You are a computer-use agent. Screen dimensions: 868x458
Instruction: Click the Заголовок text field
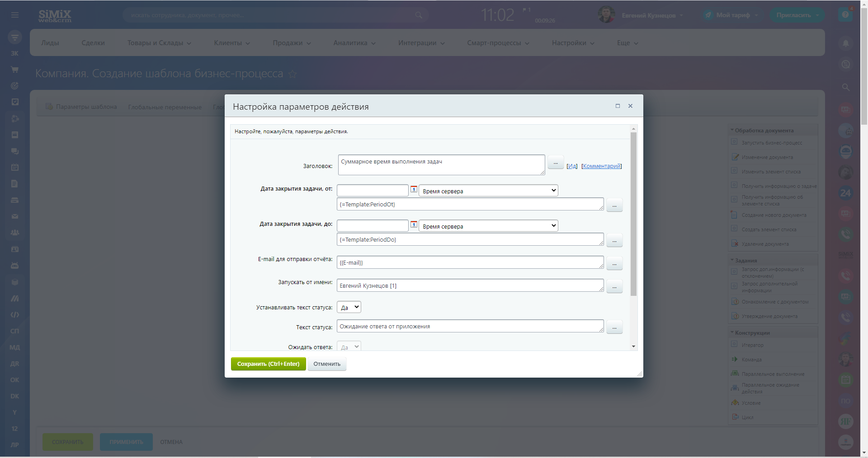[x=441, y=165]
